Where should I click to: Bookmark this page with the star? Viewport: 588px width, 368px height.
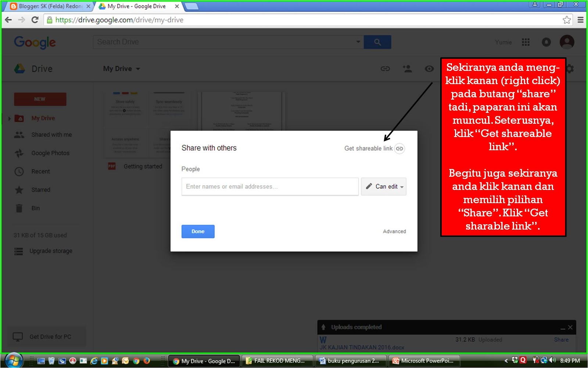click(x=567, y=20)
